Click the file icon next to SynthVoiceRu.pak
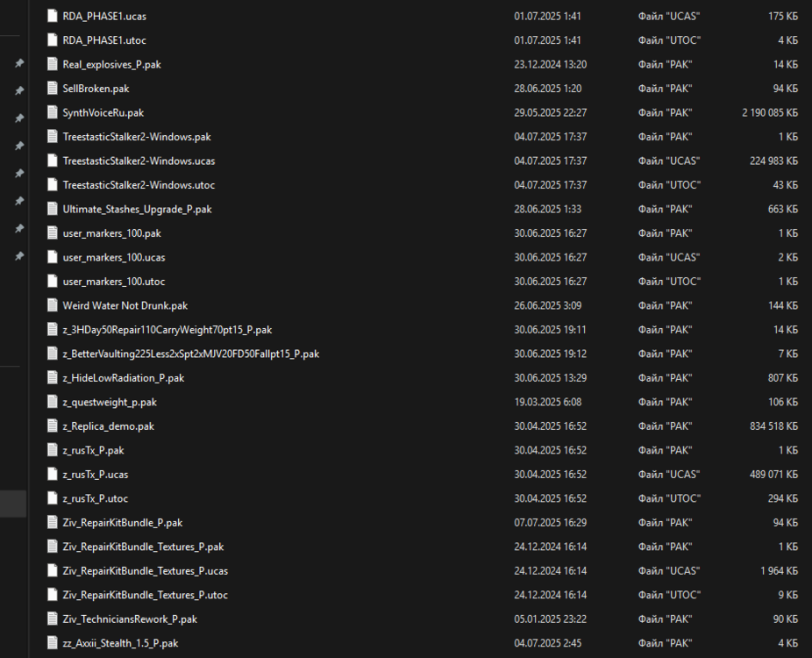 (x=53, y=113)
